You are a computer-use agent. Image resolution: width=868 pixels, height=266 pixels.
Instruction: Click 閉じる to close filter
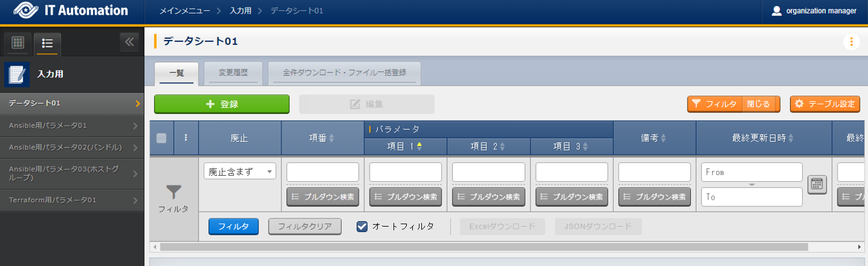click(761, 104)
